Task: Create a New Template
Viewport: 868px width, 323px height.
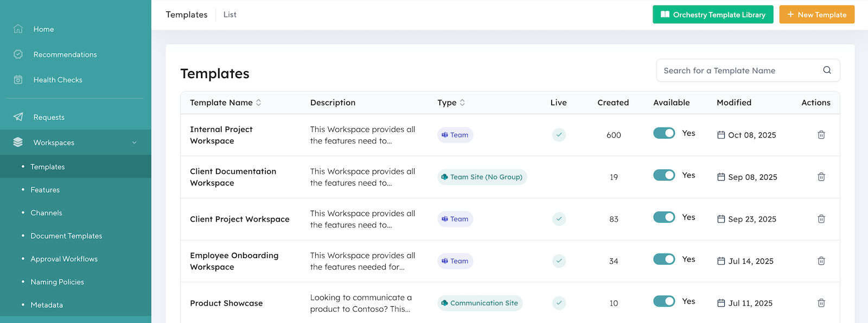Action: pyautogui.click(x=816, y=15)
